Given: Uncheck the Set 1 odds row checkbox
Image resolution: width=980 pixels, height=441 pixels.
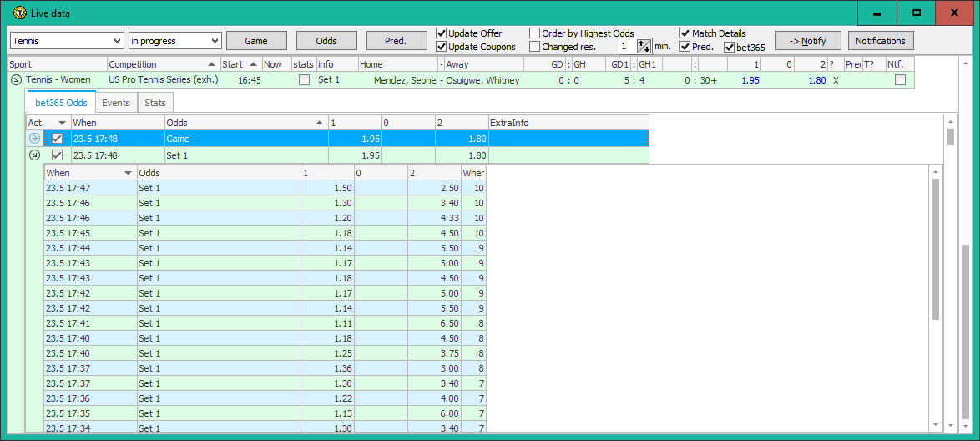Looking at the screenshot, I should coord(57,155).
